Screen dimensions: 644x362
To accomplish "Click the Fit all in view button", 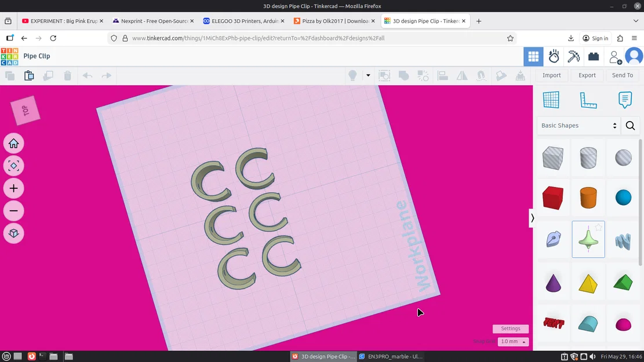I will 13,166.
